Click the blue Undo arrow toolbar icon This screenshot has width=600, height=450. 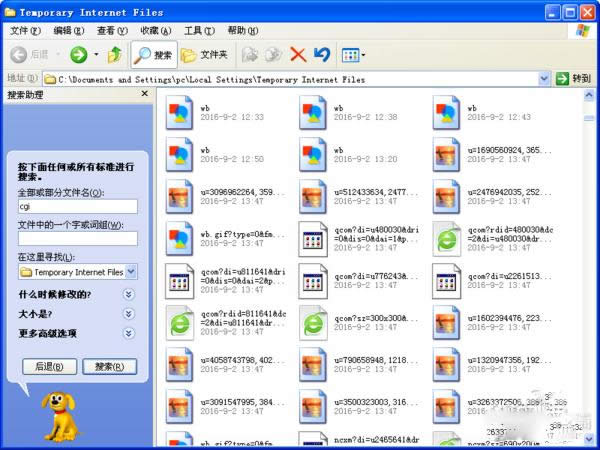[x=322, y=54]
